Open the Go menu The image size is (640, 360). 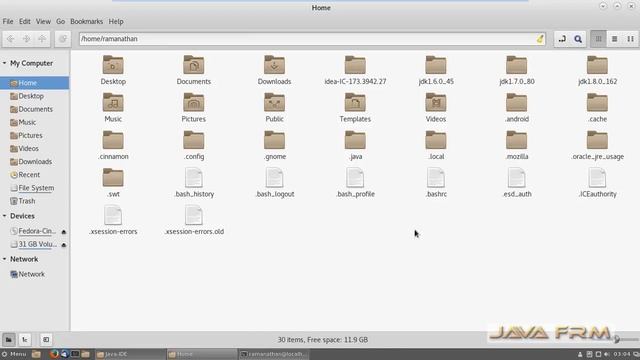60,21
